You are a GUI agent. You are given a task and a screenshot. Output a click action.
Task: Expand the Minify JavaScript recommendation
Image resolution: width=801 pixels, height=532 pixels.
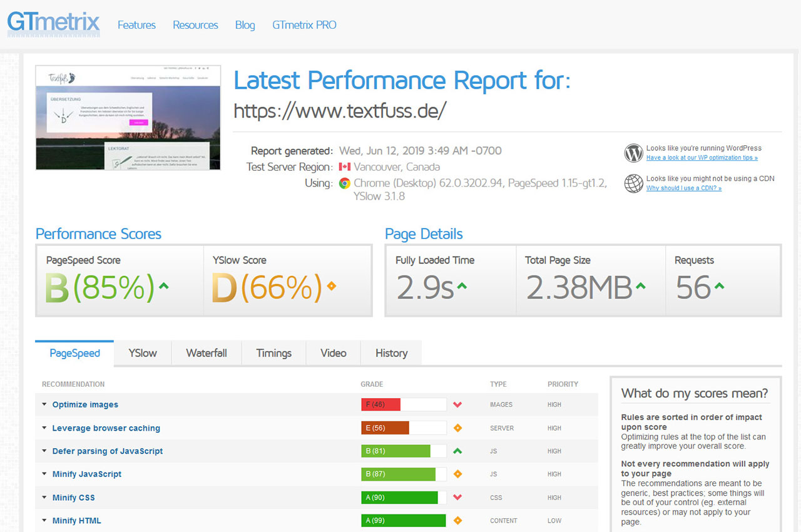tap(86, 474)
